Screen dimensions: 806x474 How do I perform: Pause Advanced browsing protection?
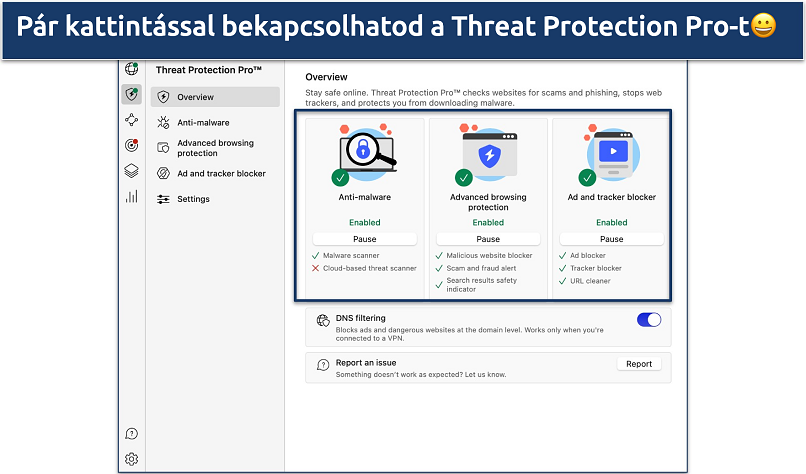coord(488,239)
